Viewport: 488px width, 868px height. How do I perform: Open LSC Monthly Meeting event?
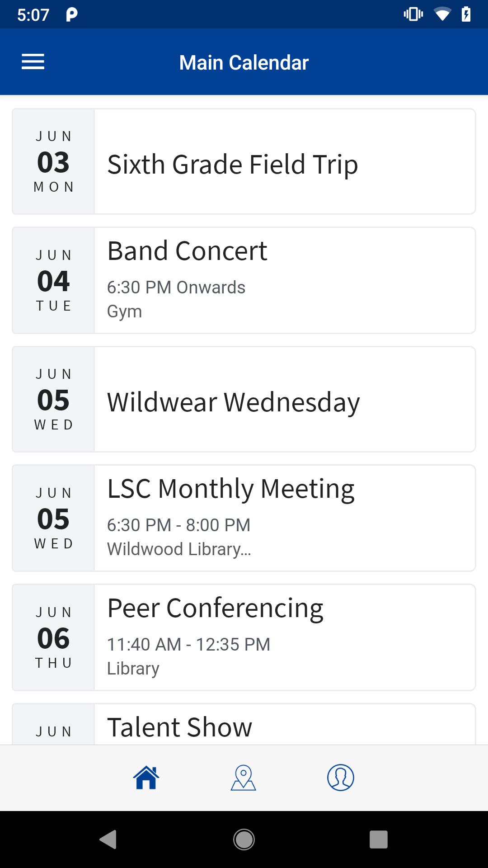(x=244, y=518)
